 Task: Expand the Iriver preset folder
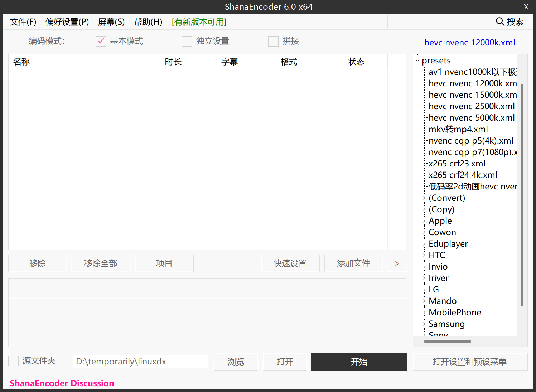pos(424,278)
